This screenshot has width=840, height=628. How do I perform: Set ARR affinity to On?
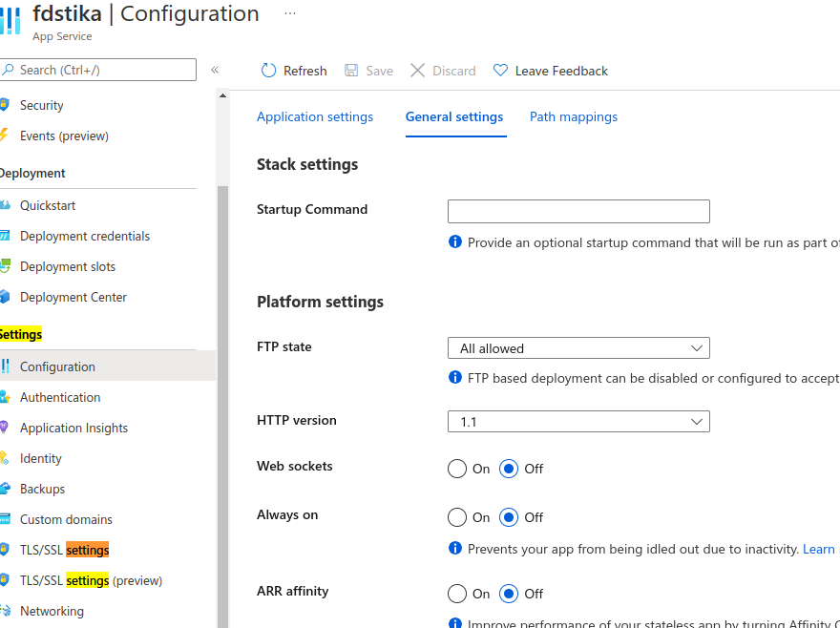tap(457, 594)
